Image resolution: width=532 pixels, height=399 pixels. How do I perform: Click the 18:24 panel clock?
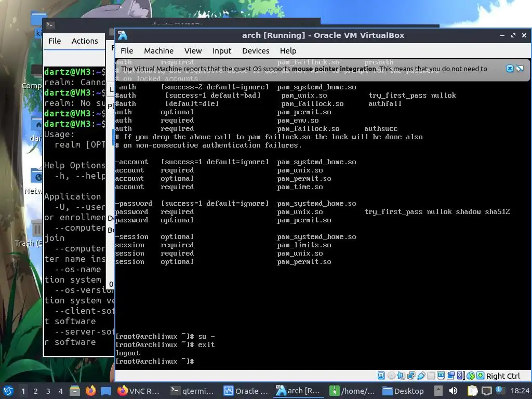[520, 391]
